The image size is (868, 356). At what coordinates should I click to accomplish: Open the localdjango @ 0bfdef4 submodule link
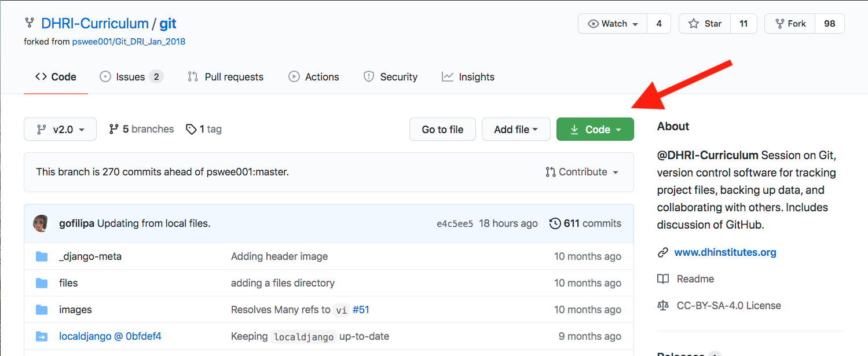tap(110, 336)
